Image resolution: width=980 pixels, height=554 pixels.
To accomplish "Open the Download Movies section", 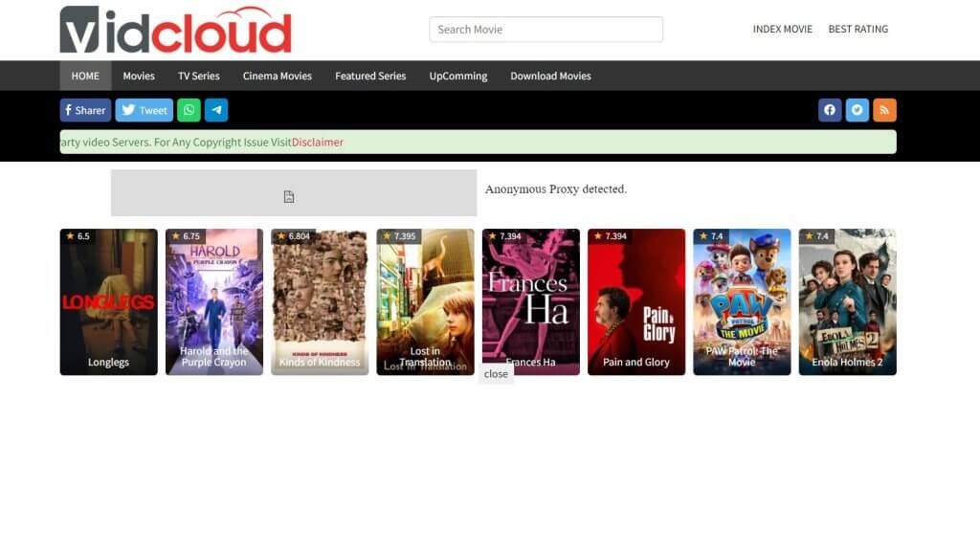I will (x=550, y=76).
